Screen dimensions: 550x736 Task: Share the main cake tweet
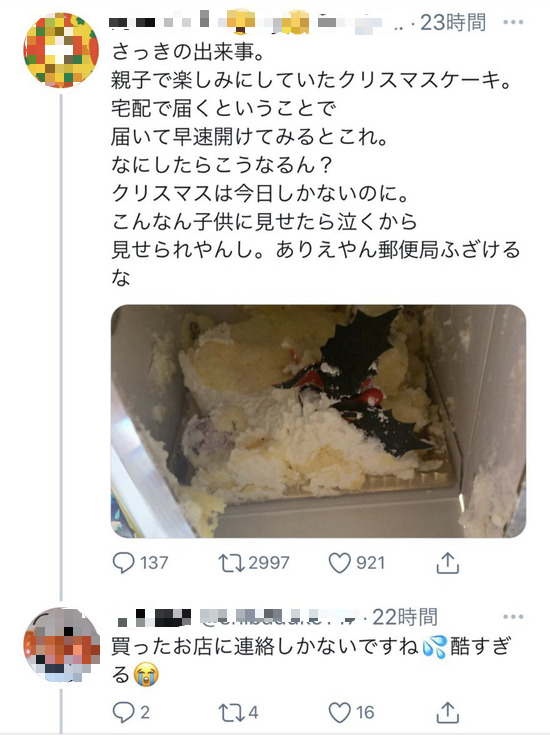coord(447,562)
